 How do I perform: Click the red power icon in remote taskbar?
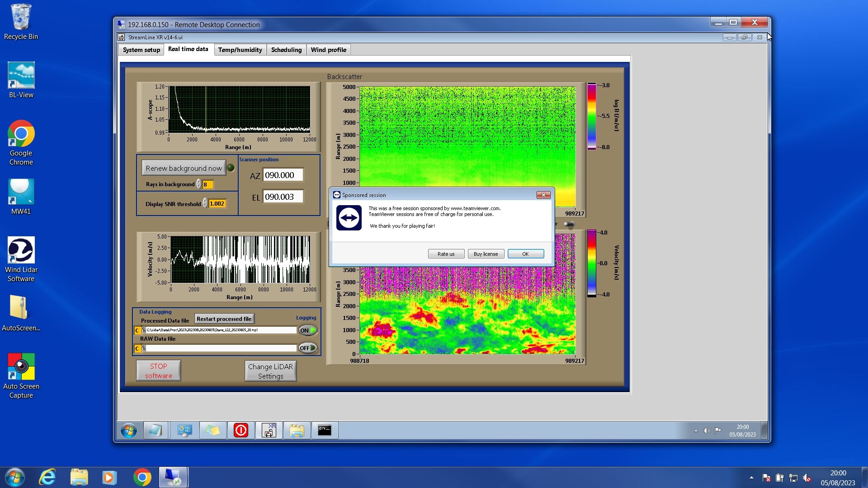click(x=241, y=430)
